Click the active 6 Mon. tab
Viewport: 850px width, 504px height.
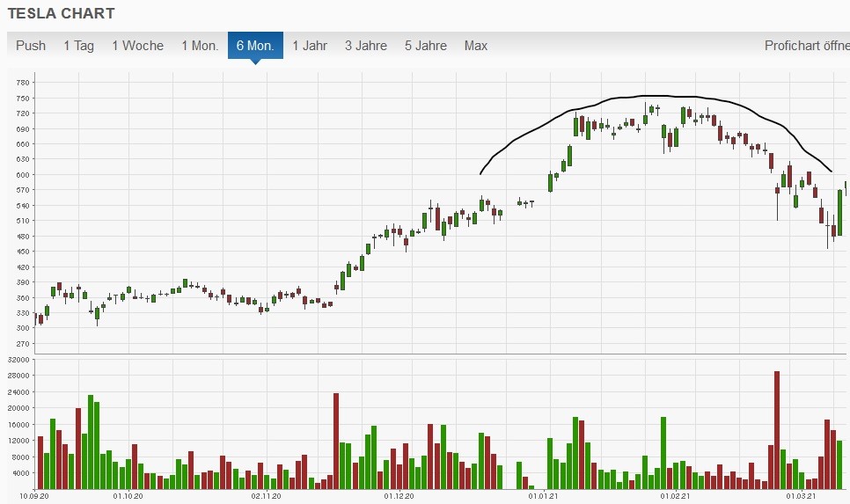(x=255, y=46)
